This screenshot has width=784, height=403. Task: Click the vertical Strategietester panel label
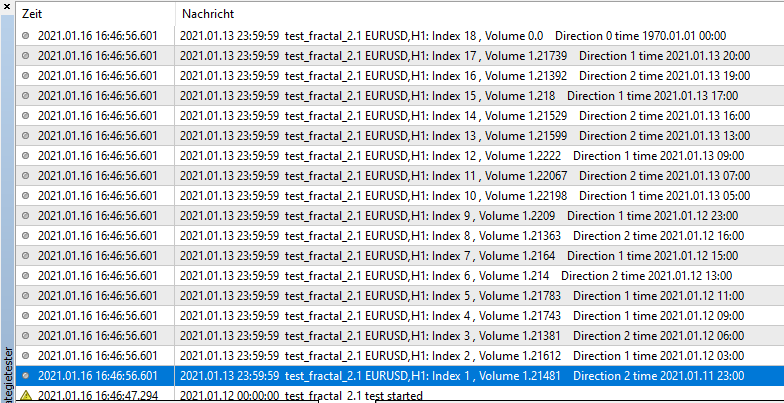8,372
